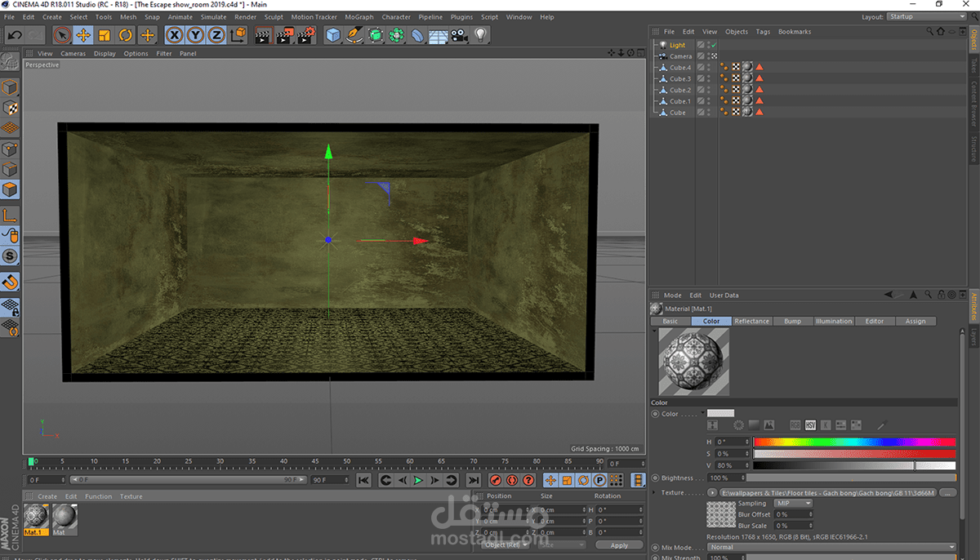The width and height of the screenshot is (980, 560).
Task: Activate the Move tool in top toolbar
Action: tap(83, 34)
